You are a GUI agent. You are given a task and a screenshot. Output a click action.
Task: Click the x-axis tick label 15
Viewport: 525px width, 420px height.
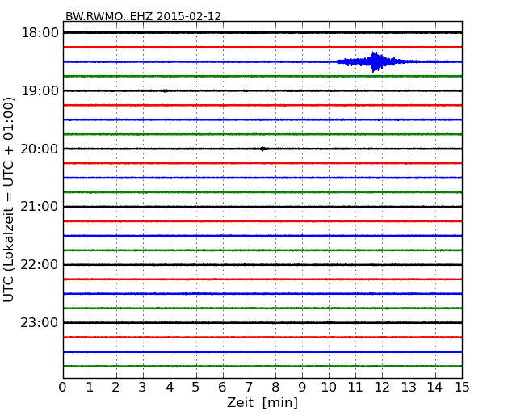click(462, 387)
